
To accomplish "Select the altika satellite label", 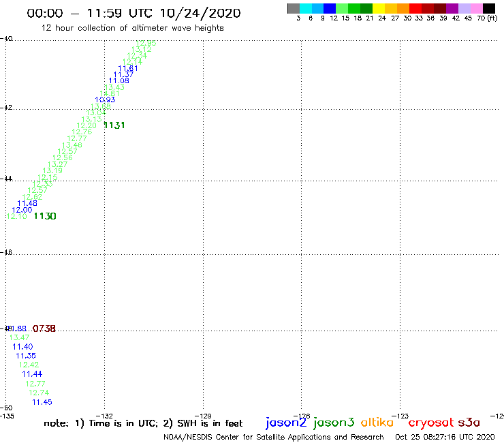I will click(x=377, y=423).
